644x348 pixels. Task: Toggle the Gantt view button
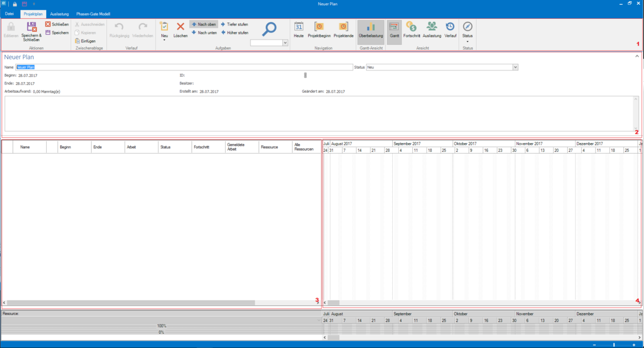point(394,30)
